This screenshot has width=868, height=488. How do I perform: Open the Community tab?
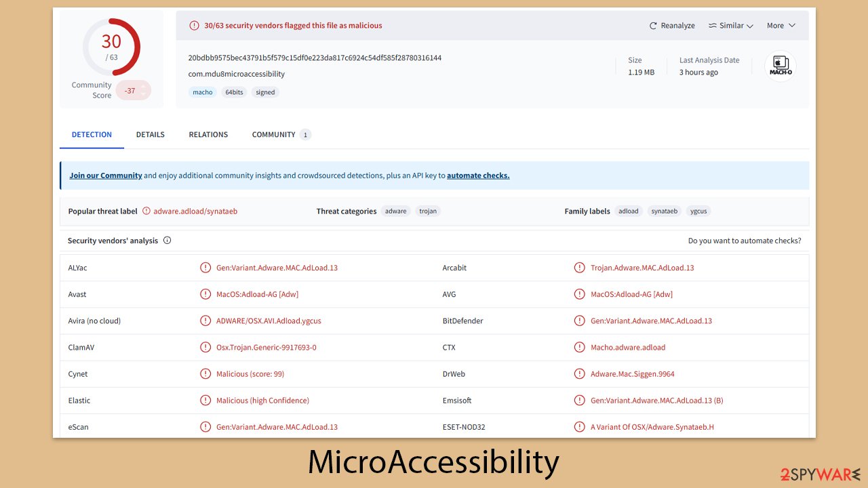point(273,134)
